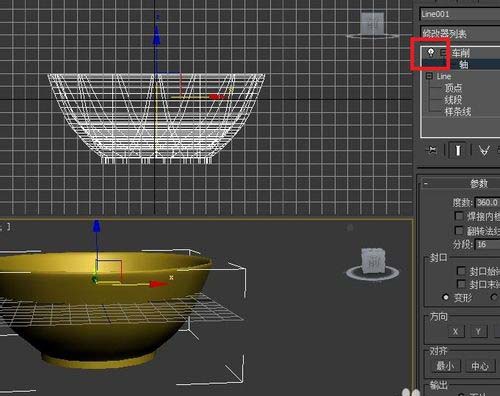Viewport: 500px width, 396px height.
Task: Select the 线段 sub-object level
Action: pyautogui.click(x=453, y=100)
